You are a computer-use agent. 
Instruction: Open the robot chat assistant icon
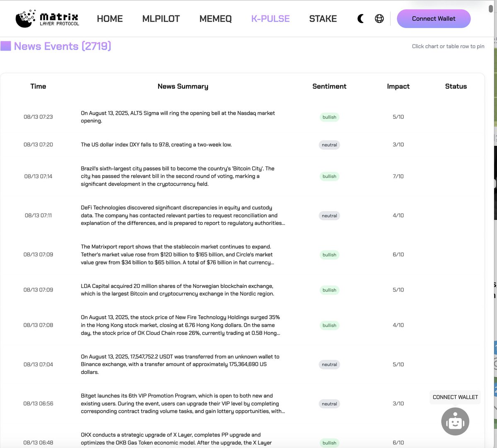pos(455,421)
